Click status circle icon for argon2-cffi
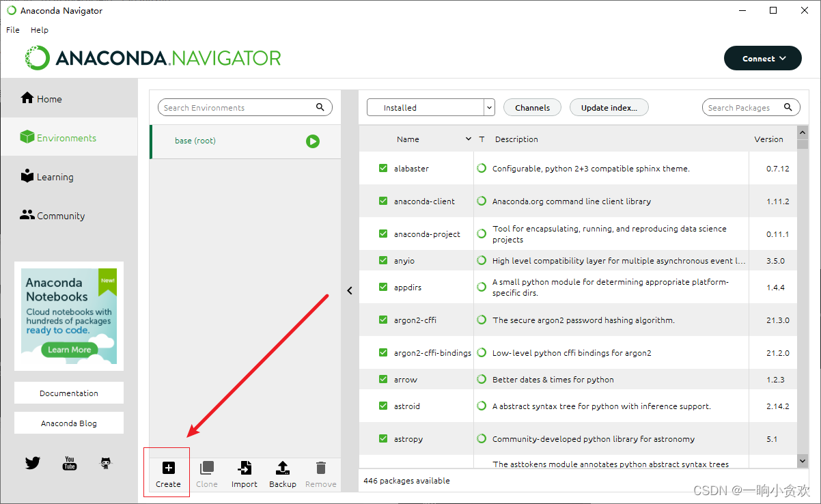The width and height of the screenshot is (821, 504). [x=482, y=320]
